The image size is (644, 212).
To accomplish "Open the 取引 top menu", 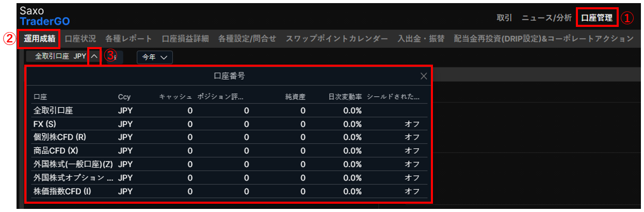I will 504,18.
